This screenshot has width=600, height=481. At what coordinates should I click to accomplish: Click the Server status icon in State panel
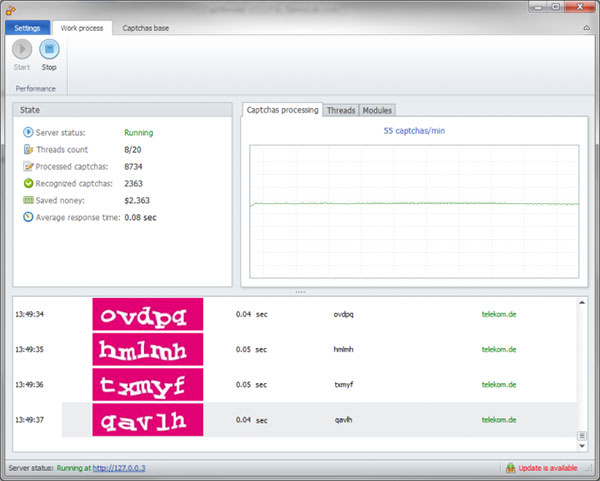(27, 132)
